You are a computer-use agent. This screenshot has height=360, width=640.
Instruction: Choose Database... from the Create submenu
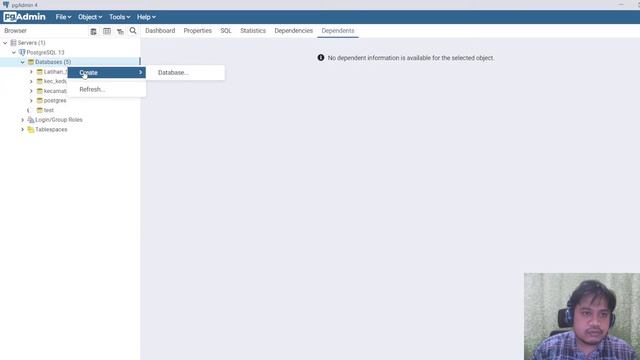click(185, 73)
